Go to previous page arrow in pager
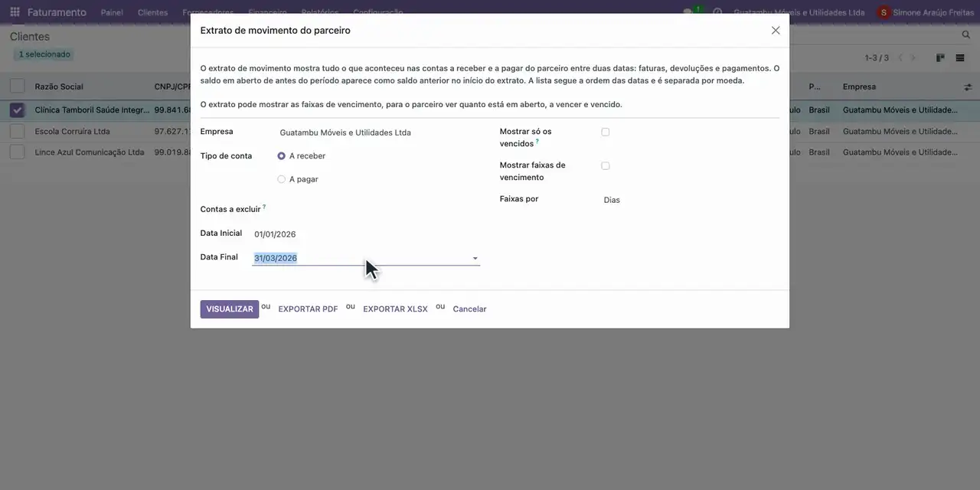This screenshot has height=490, width=980. pyautogui.click(x=900, y=58)
